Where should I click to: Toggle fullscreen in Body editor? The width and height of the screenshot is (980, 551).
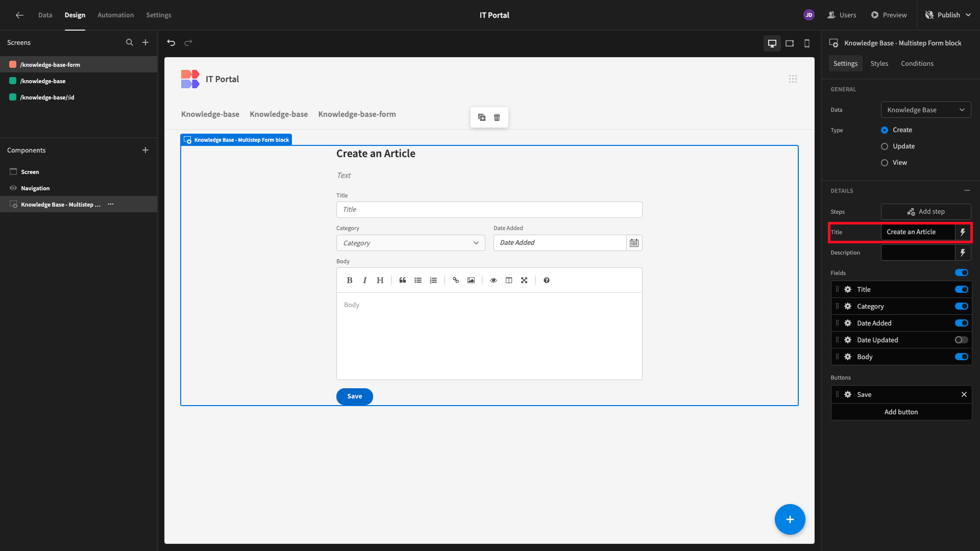[524, 280]
